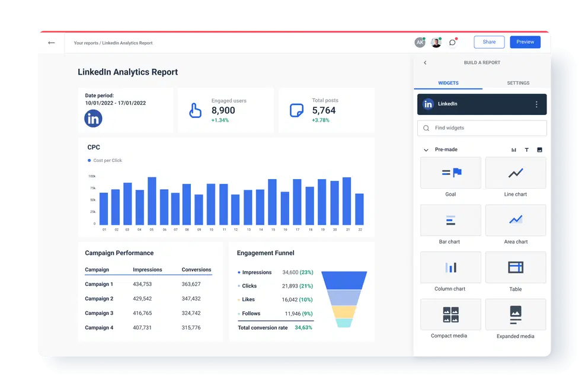
Task: Click the top blue funnel segment
Action: pos(344,280)
